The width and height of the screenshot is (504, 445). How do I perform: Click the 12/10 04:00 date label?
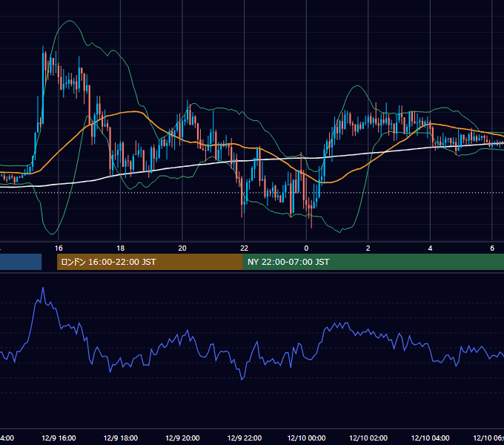click(x=431, y=438)
